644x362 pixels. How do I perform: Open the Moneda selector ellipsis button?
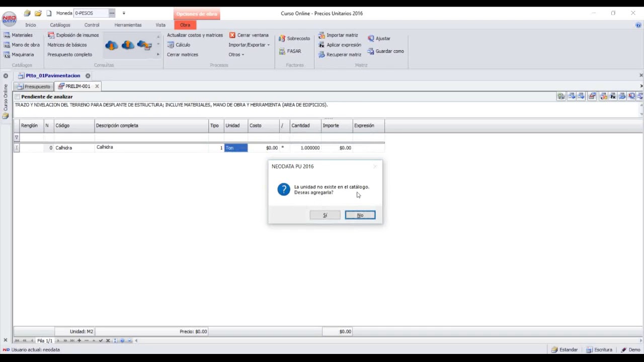pyautogui.click(x=112, y=13)
